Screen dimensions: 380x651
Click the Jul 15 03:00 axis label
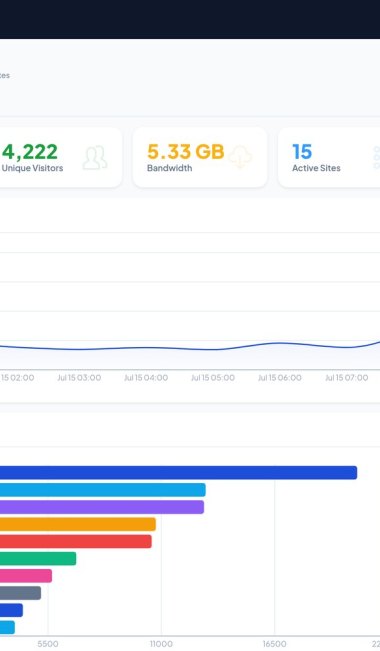pyautogui.click(x=79, y=378)
